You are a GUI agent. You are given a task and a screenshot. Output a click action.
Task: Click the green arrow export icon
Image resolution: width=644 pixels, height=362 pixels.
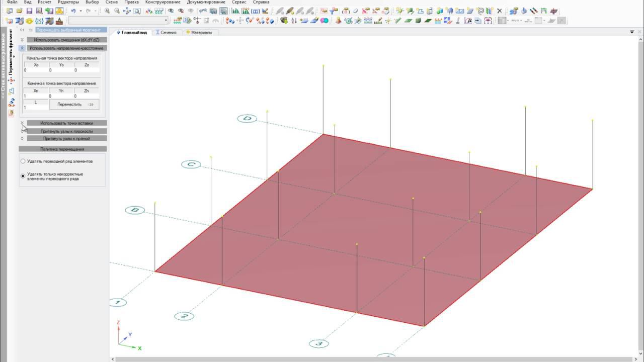click(49, 11)
